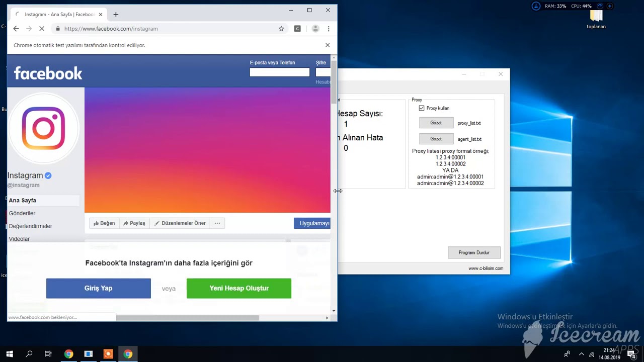Click the Instagram profile picture

44,128
